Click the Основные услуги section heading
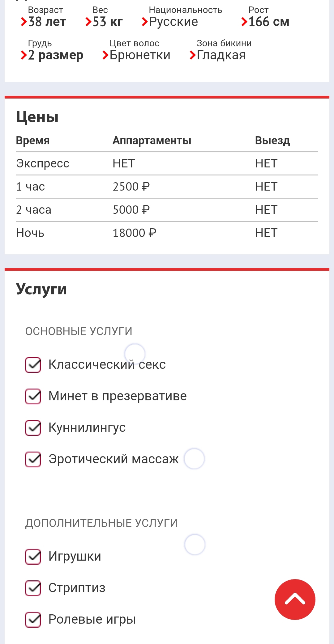The width and height of the screenshot is (334, 644). [x=79, y=331]
